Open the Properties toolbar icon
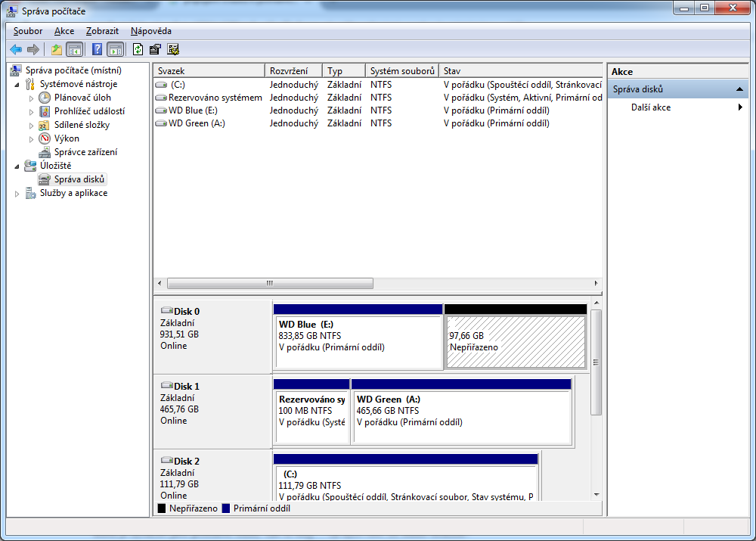Image resolution: width=756 pixels, height=541 pixels. click(155, 49)
